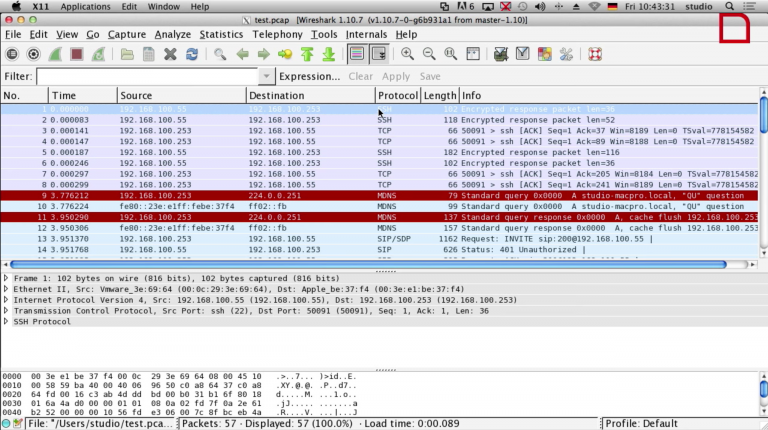
Task: Go forward in packet history arrow
Action: point(264,54)
